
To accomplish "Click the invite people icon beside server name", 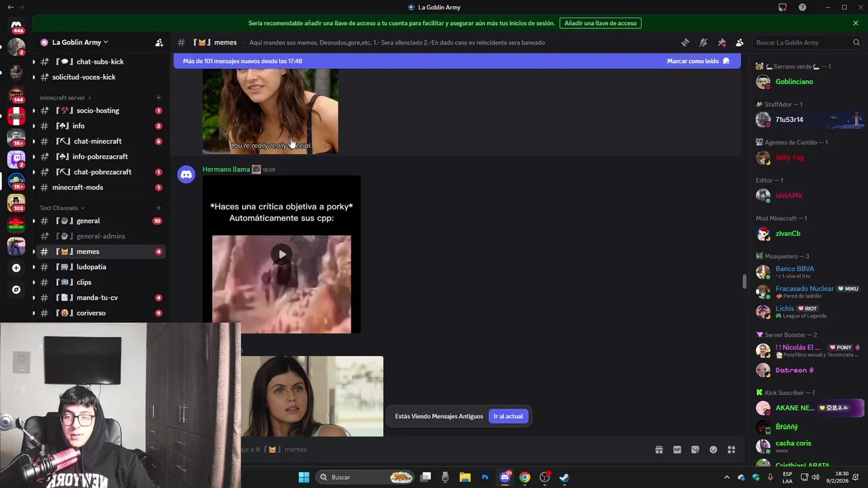I will click(x=159, y=42).
